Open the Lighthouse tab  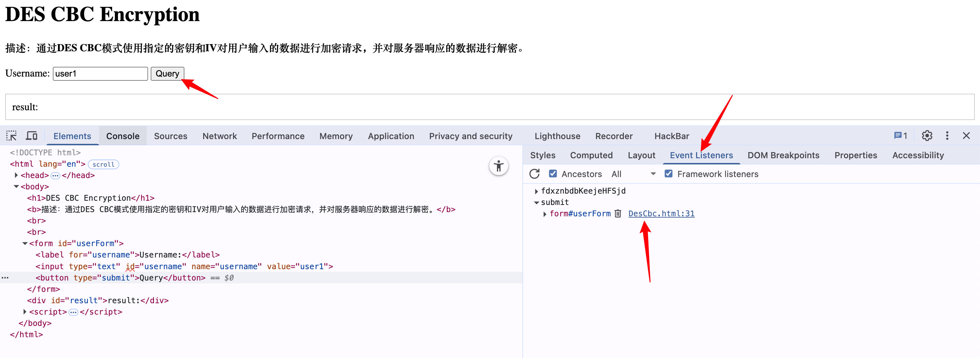[x=557, y=136]
